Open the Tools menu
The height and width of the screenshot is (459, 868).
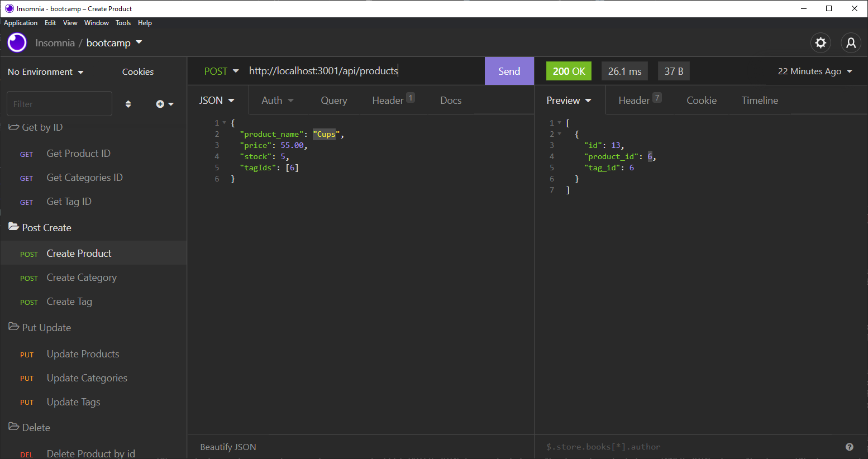(123, 23)
